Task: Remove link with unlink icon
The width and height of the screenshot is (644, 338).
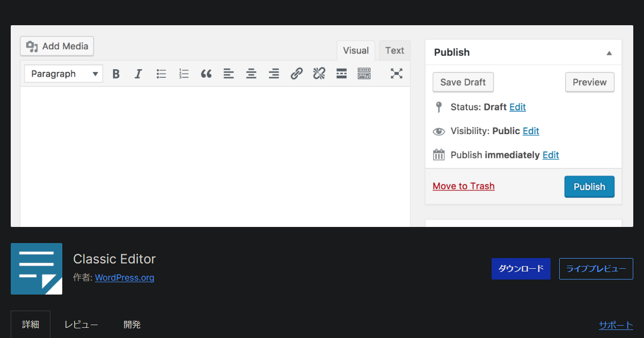Action: (319, 74)
